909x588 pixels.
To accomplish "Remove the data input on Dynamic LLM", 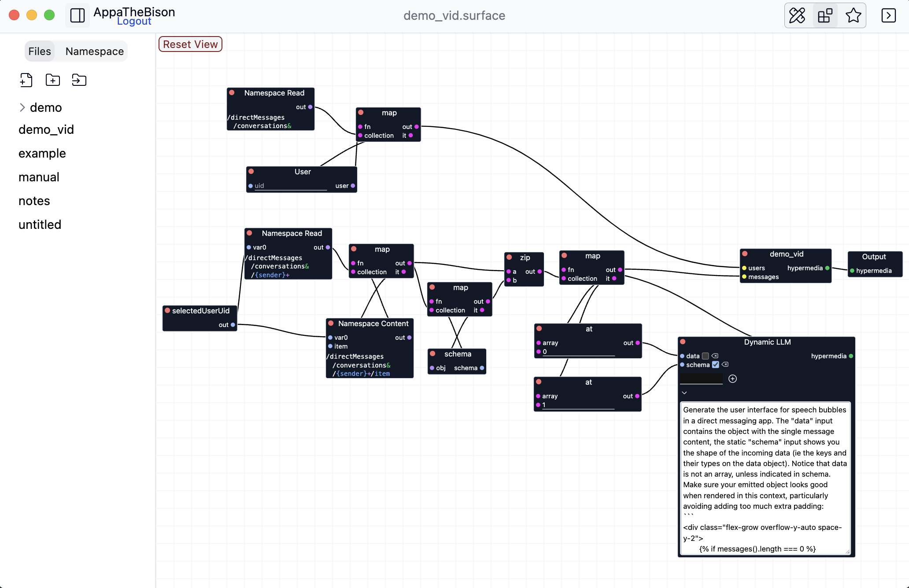I will (715, 356).
